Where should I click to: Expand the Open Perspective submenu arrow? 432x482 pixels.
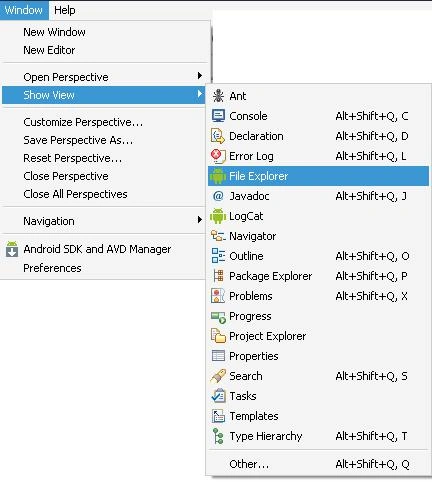[199, 76]
